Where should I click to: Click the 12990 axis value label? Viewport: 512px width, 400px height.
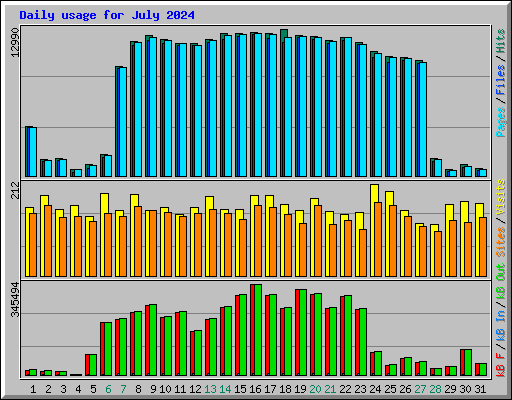click(15, 42)
